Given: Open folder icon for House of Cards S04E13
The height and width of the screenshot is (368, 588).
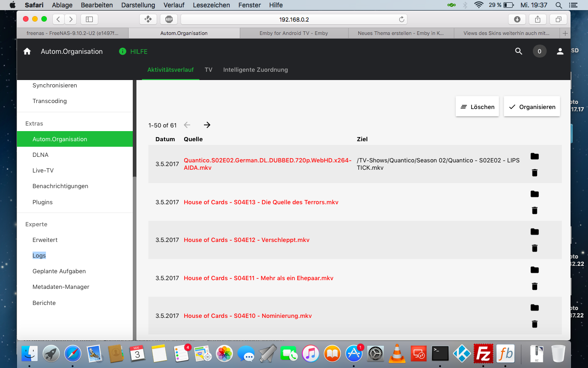Looking at the screenshot, I should pyautogui.click(x=534, y=194).
